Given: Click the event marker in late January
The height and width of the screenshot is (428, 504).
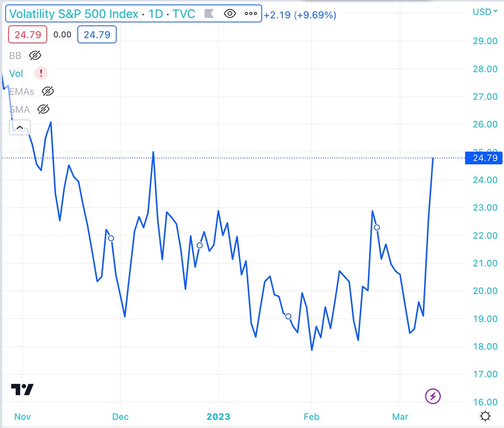Looking at the screenshot, I should [288, 316].
